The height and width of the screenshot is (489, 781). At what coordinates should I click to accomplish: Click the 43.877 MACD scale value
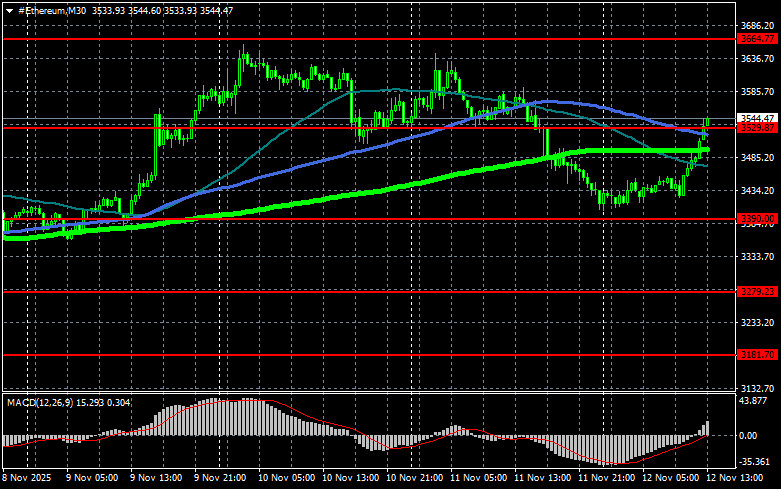pos(753,401)
